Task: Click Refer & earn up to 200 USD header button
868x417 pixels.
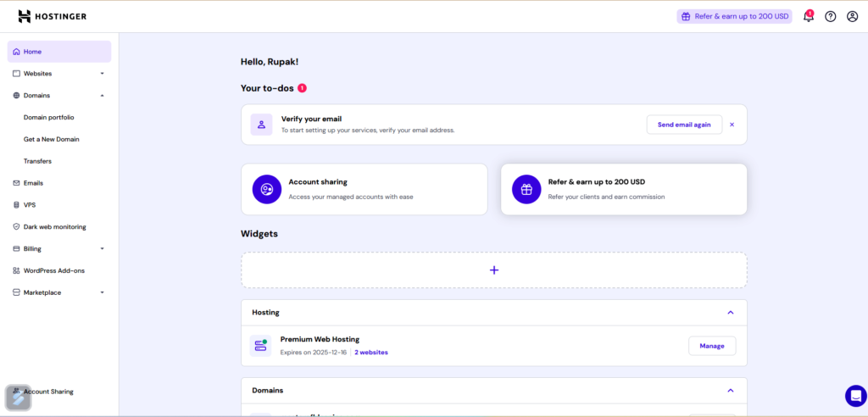Action: (x=735, y=17)
